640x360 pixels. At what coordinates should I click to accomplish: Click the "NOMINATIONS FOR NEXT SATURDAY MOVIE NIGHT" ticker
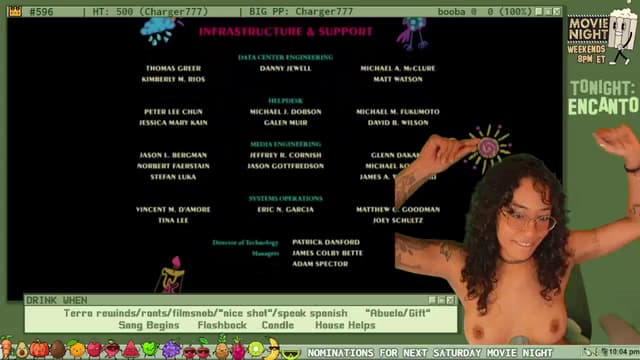coord(430,353)
